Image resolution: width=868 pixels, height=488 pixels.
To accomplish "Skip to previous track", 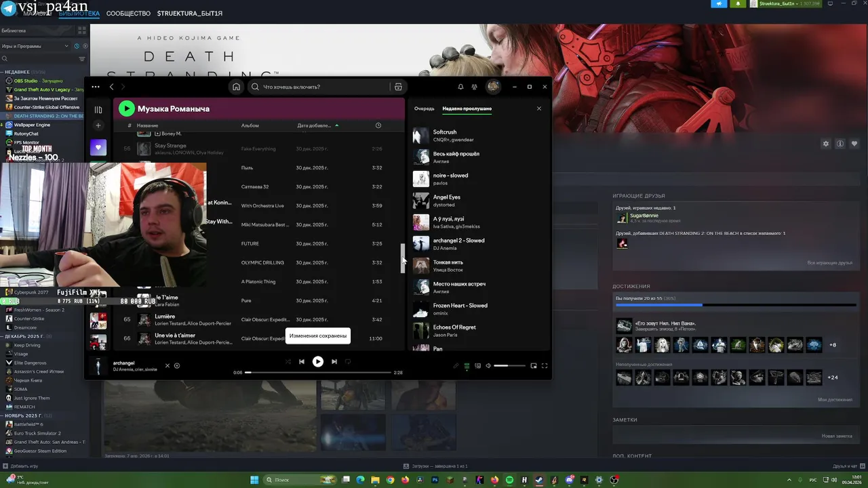I will pyautogui.click(x=302, y=362).
